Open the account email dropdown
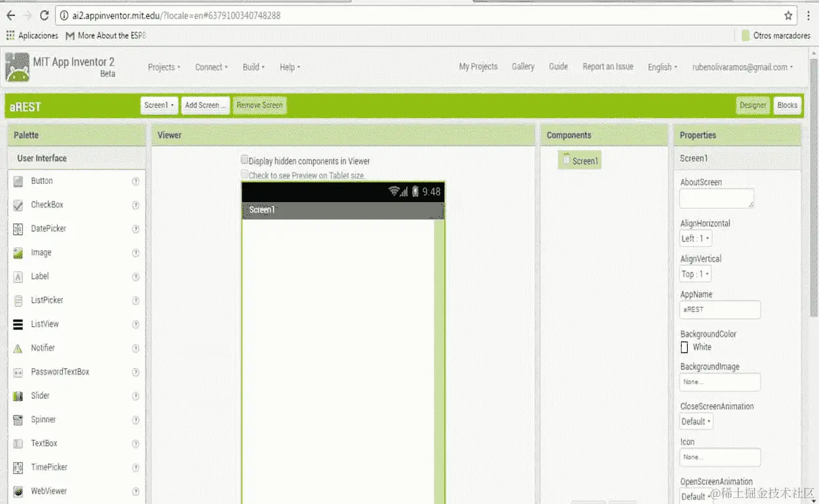The image size is (819, 504). click(x=742, y=67)
